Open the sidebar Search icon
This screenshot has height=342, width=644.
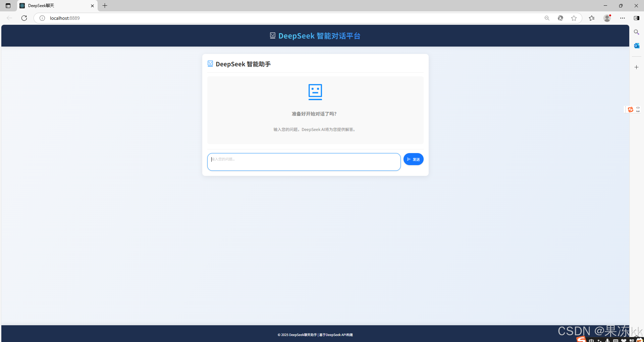(x=637, y=32)
